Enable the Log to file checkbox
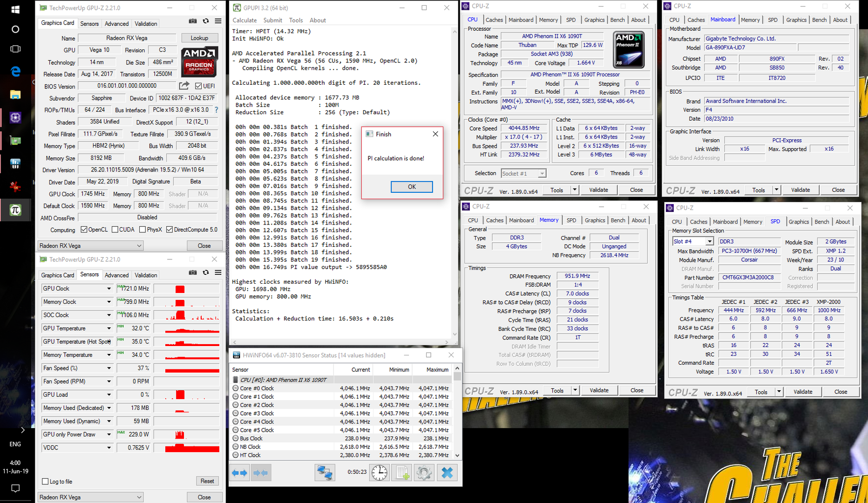The height and width of the screenshot is (503, 868). (45, 482)
